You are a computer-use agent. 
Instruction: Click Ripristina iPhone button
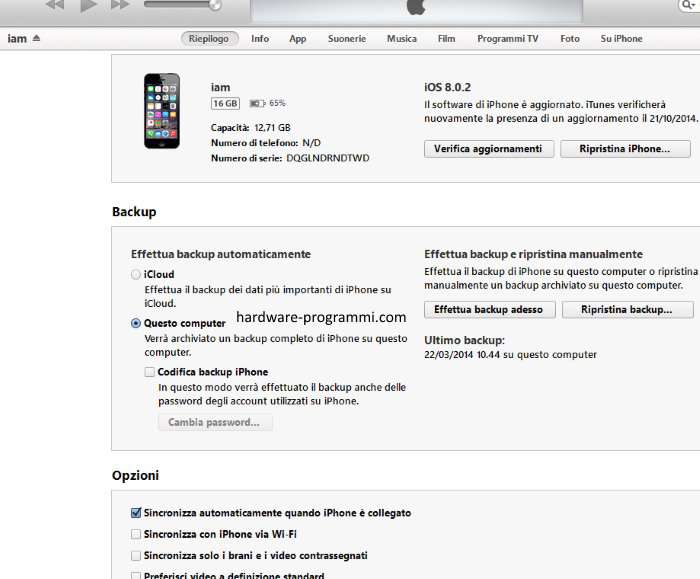pos(625,149)
